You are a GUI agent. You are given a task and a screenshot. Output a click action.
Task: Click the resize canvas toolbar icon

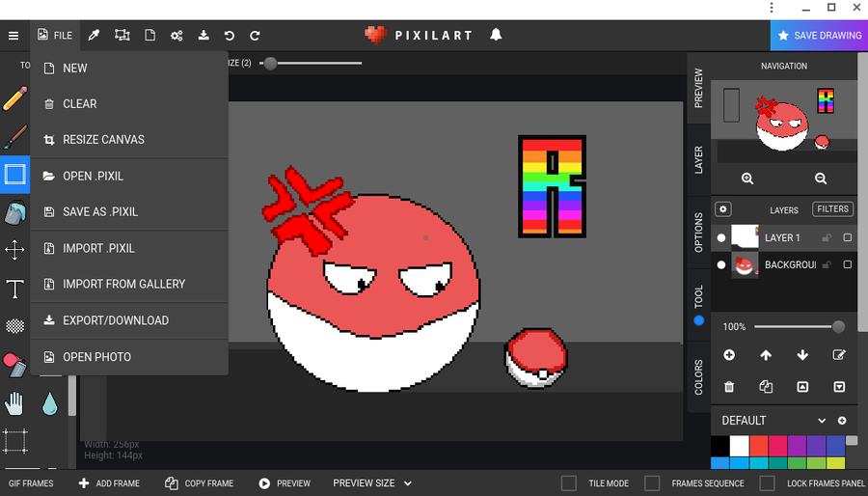click(x=122, y=36)
